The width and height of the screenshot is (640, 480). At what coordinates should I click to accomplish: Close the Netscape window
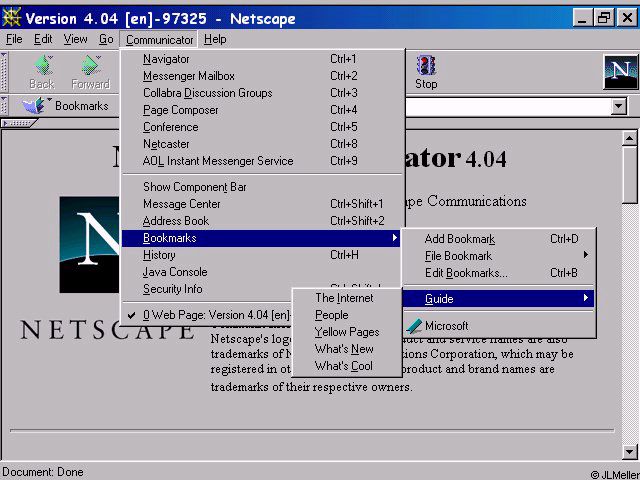tap(627, 18)
